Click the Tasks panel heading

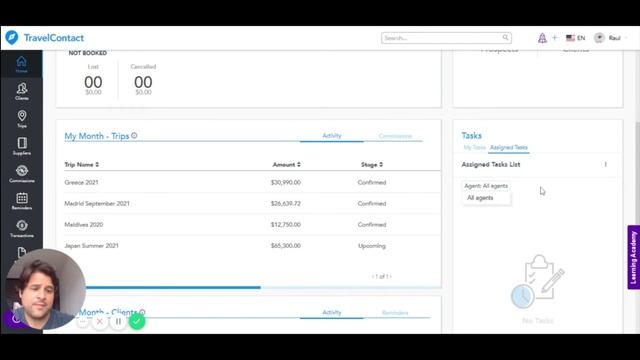[471, 136]
